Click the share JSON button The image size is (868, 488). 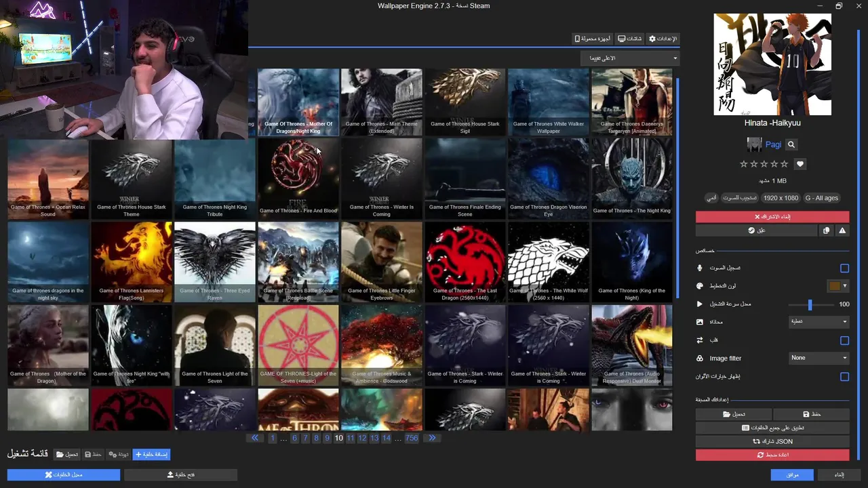772,441
